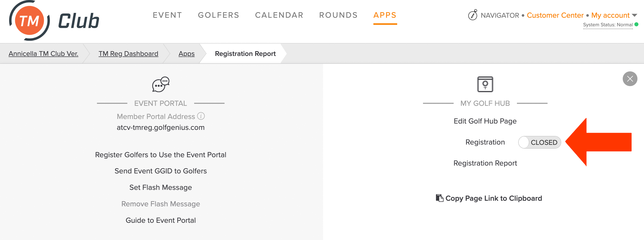
Task: Click the TM Club logo
Action: pyautogui.click(x=54, y=21)
